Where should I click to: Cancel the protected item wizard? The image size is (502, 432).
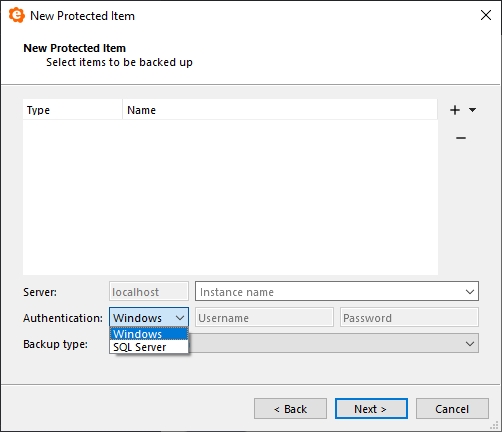(452, 409)
